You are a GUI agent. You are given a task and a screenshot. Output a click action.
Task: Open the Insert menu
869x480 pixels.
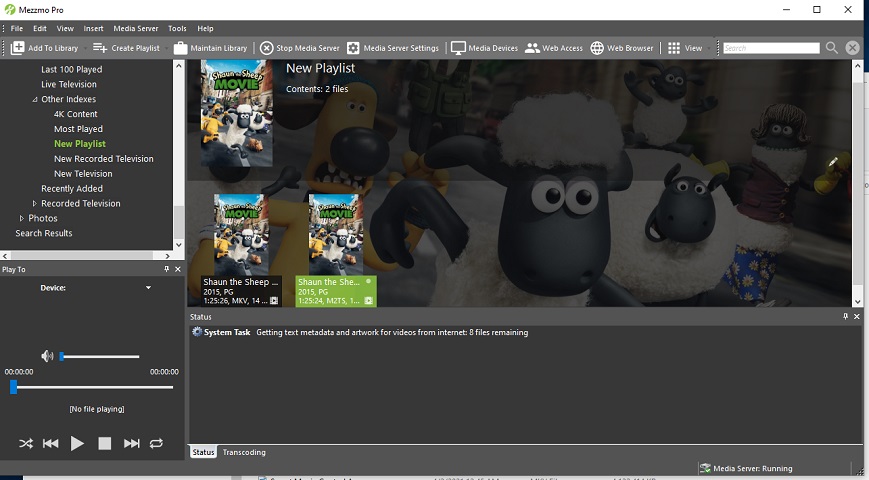click(93, 28)
